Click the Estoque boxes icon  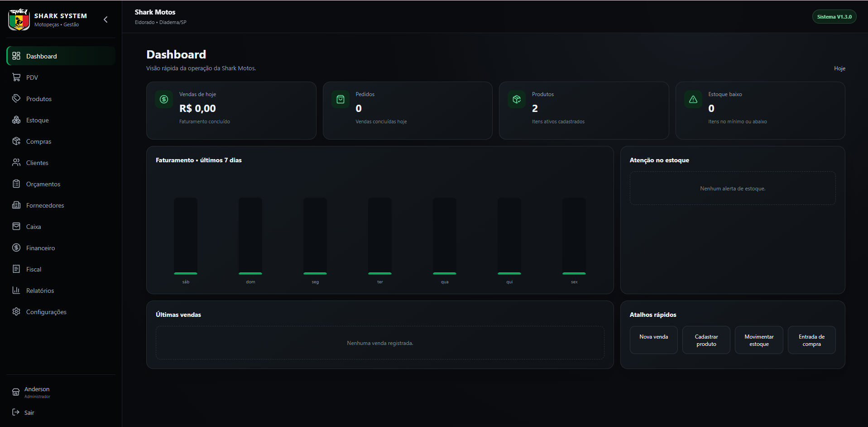16,120
